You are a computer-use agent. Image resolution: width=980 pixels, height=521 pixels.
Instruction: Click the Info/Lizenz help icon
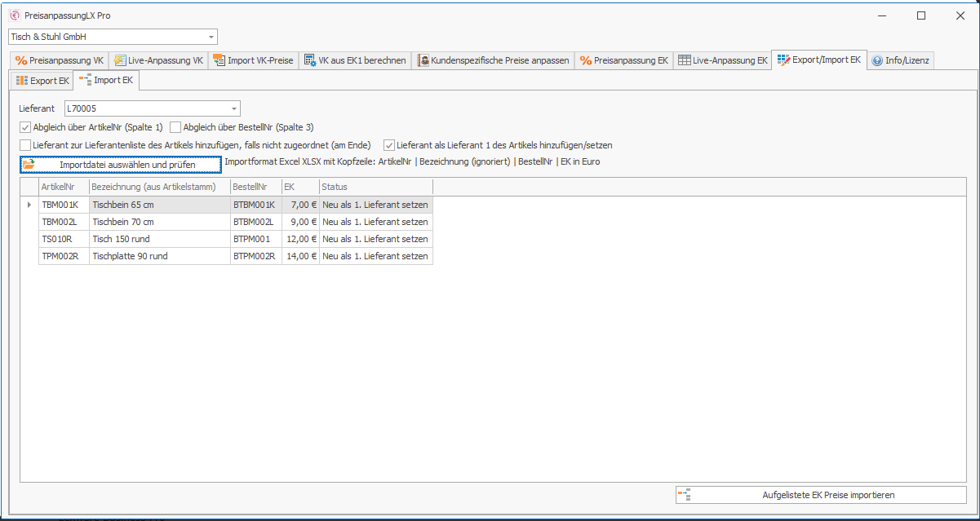pos(877,60)
